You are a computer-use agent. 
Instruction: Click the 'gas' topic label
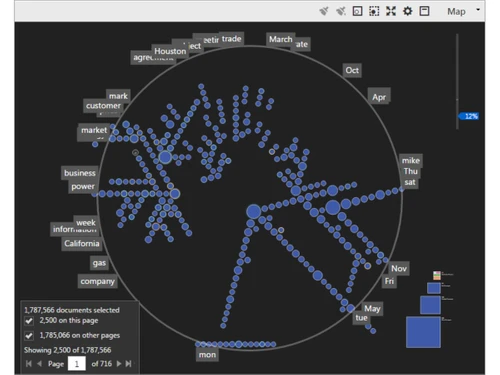tap(99, 263)
